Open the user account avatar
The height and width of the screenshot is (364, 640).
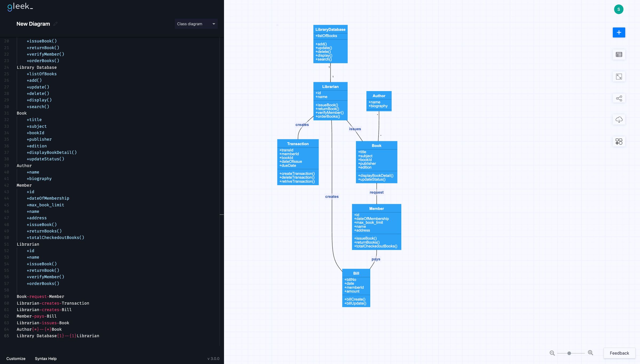[x=619, y=9]
